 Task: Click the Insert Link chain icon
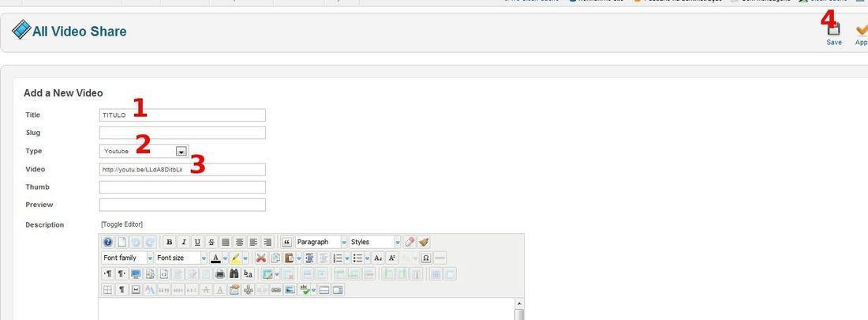click(275, 290)
